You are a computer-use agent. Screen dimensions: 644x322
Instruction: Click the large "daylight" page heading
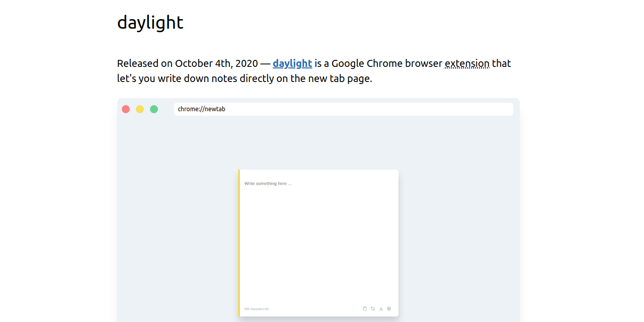150,22
